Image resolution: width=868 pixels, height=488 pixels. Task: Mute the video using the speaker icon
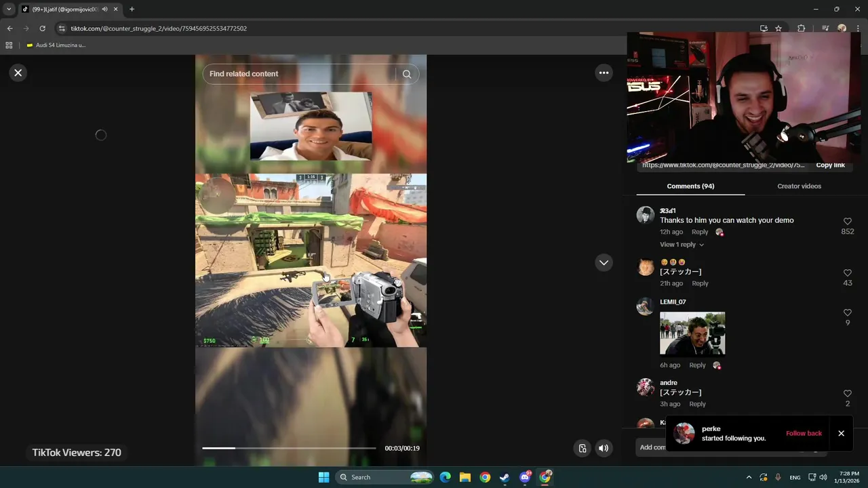tap(603, 448)
